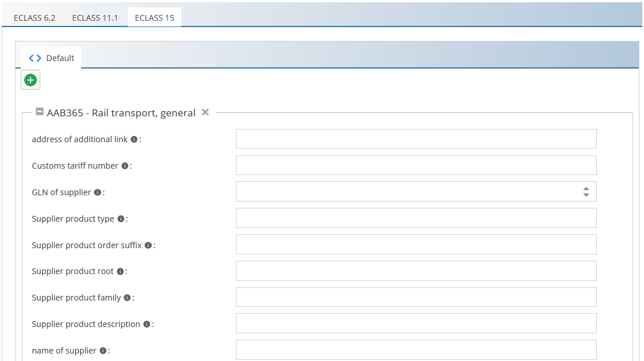Screen dimensions: 644x361
Task: Show info for name of supplier
Action: [102, 351]
